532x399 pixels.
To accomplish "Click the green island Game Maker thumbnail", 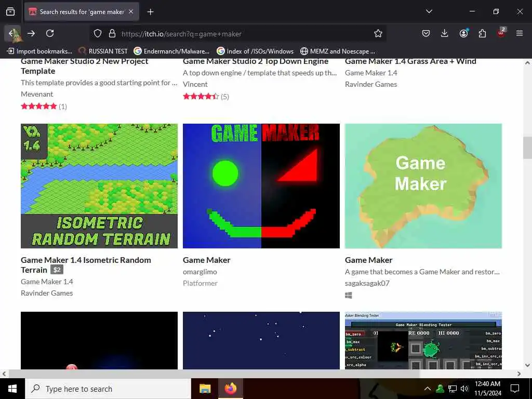I will [x=423, y=186].
